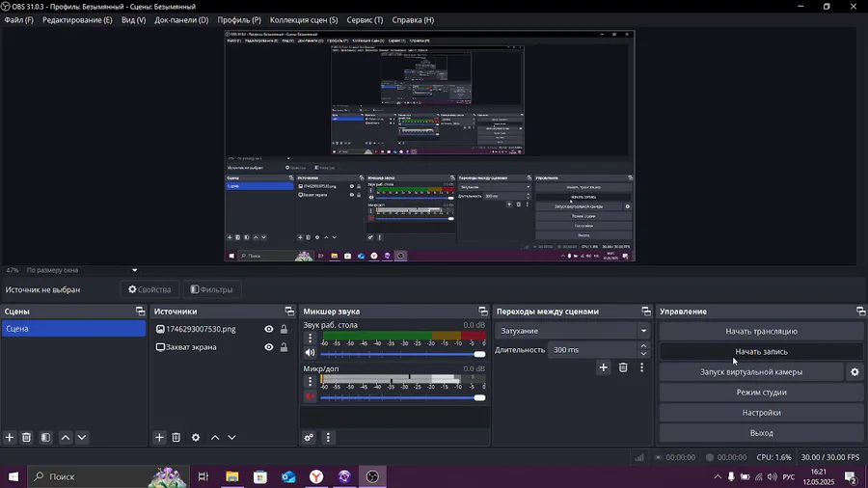868x488 pixels.
Task: Adjust Микр/доп volume slider
Action: pos(403,397)
